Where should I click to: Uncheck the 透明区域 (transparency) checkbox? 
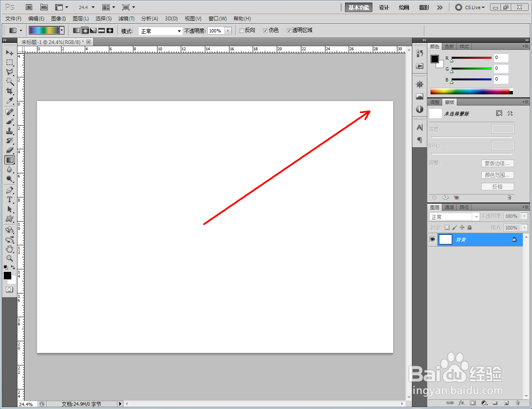[289, 30]
